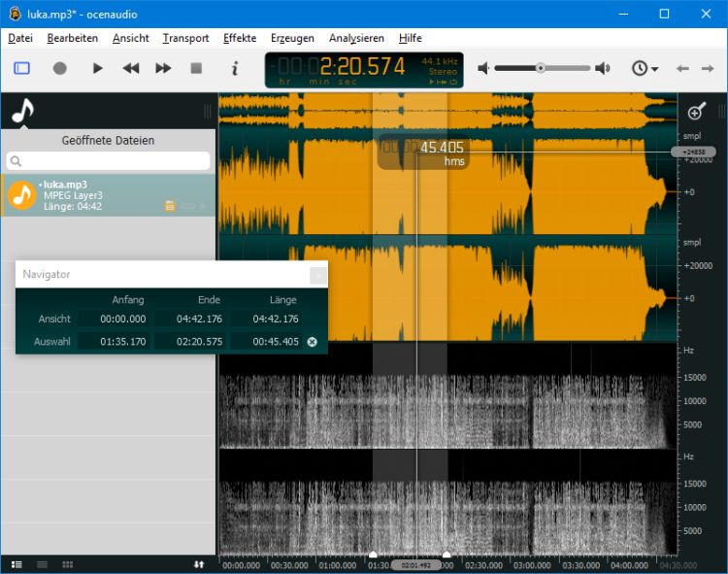This screenshot has height=574, width=728.
Task: Stop playback with the stop button
Action: coord(196,68)
